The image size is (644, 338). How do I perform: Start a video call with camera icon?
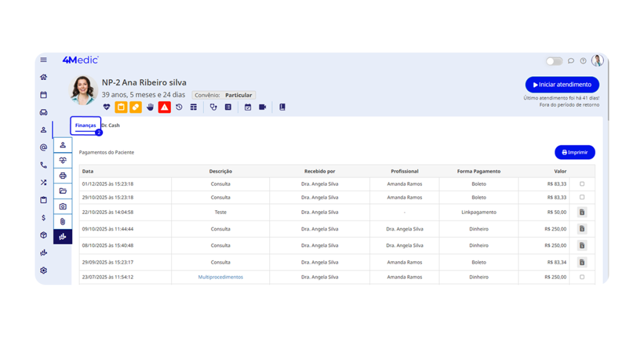click(x=262, y=107)
